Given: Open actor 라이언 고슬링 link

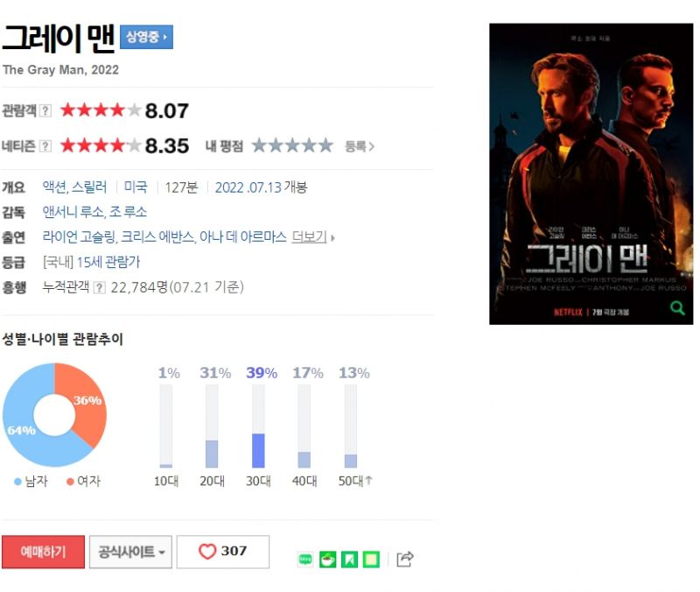Looking at the screenshot, I should pos(79,236).
